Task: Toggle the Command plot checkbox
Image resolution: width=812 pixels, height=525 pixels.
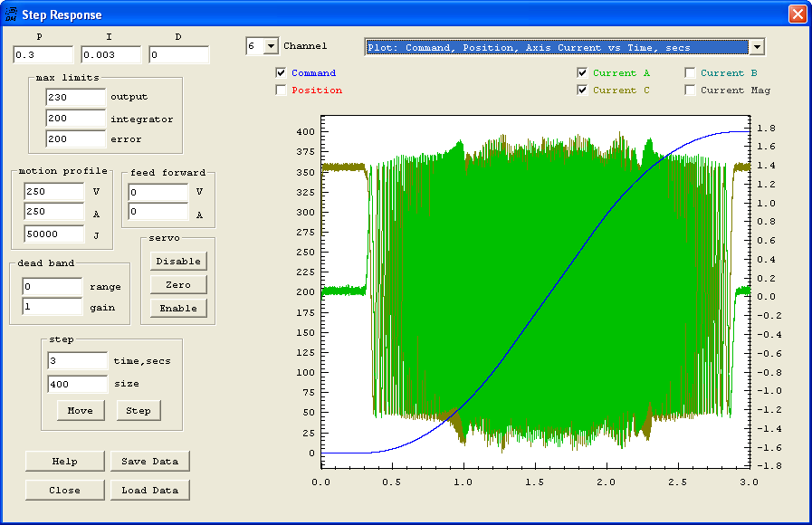Action: coord(282,73)
